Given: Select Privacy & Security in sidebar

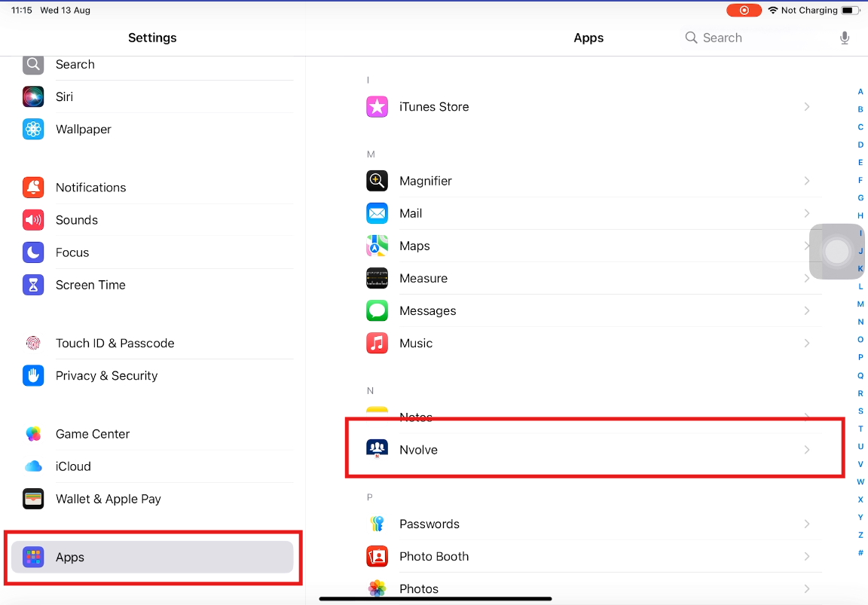Looking at the screenshot, I should tap(106, 375).
